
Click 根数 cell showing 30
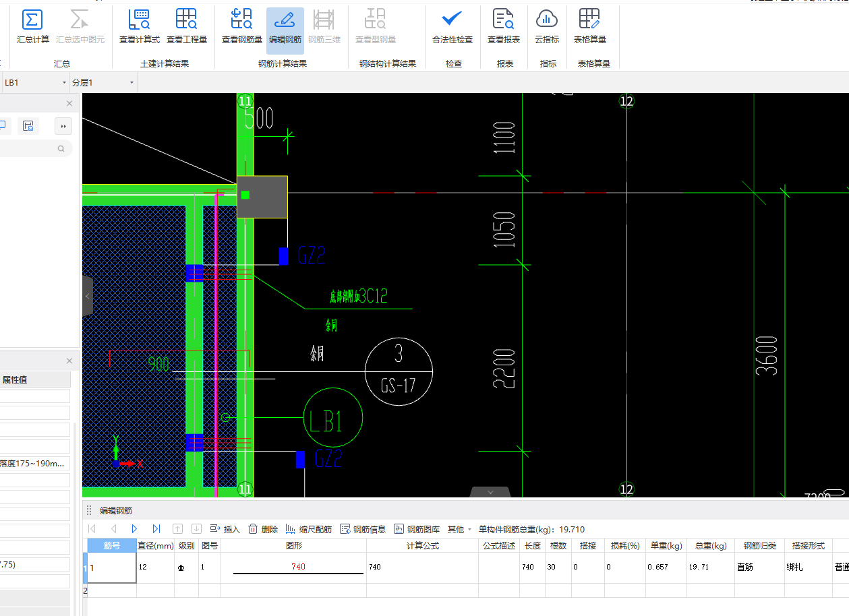(x=558, y=567)
